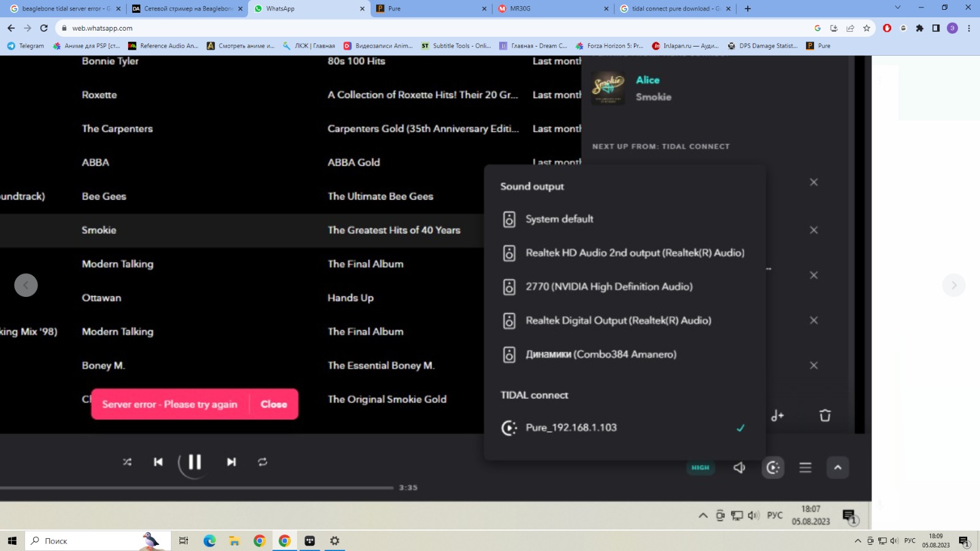The height and width of the screenshot is (551, 980).
Task: Open File Explorer from the taskbar
Action: coord(234,541)
